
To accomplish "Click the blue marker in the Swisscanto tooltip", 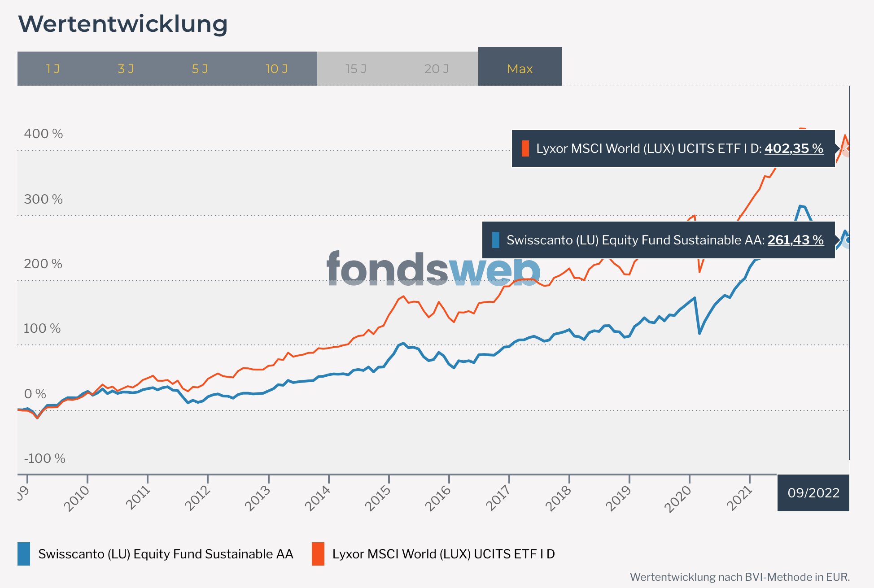I will (495, 240).
